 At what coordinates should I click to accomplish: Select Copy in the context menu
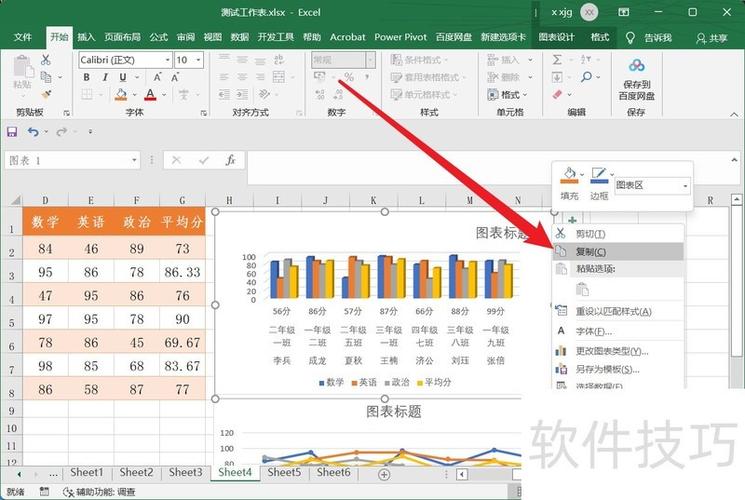click(590, 251)
